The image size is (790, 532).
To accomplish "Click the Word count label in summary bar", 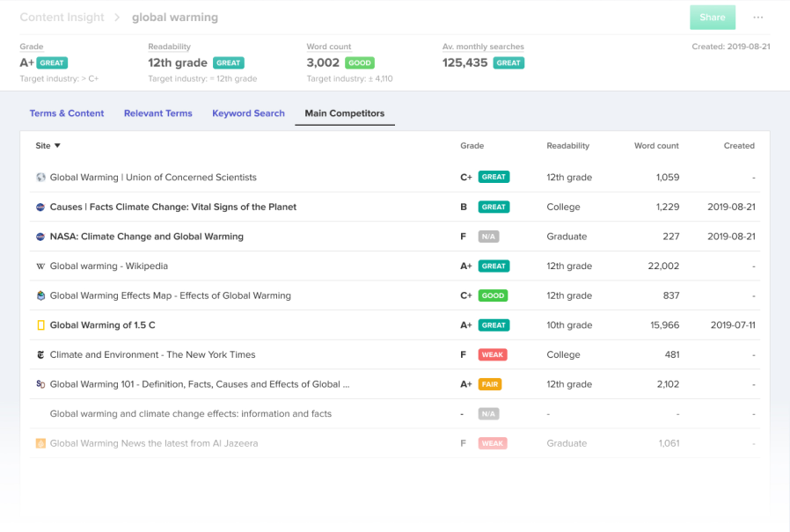I will [x=329, y=47].
